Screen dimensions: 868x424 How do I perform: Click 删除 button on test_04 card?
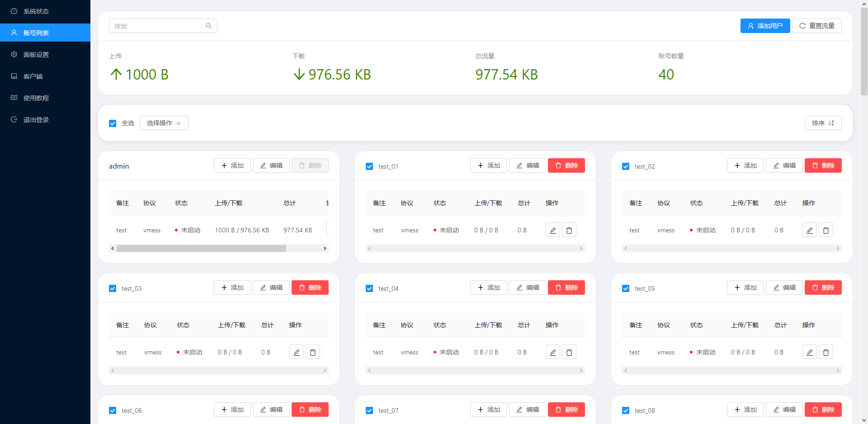tap(566, 287)
